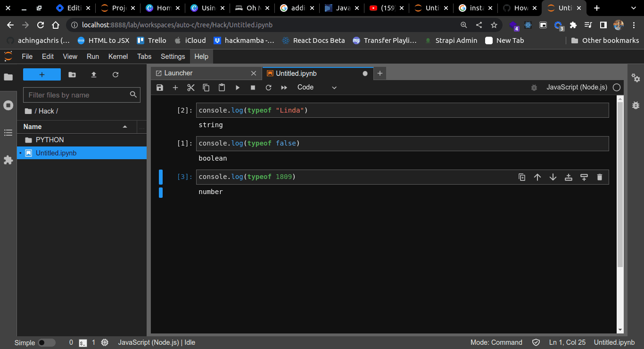Click the blue New Launcher button

pos(42,74)
